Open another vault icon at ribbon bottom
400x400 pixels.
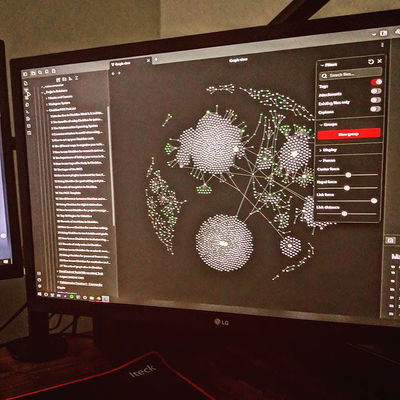(39, 273)
